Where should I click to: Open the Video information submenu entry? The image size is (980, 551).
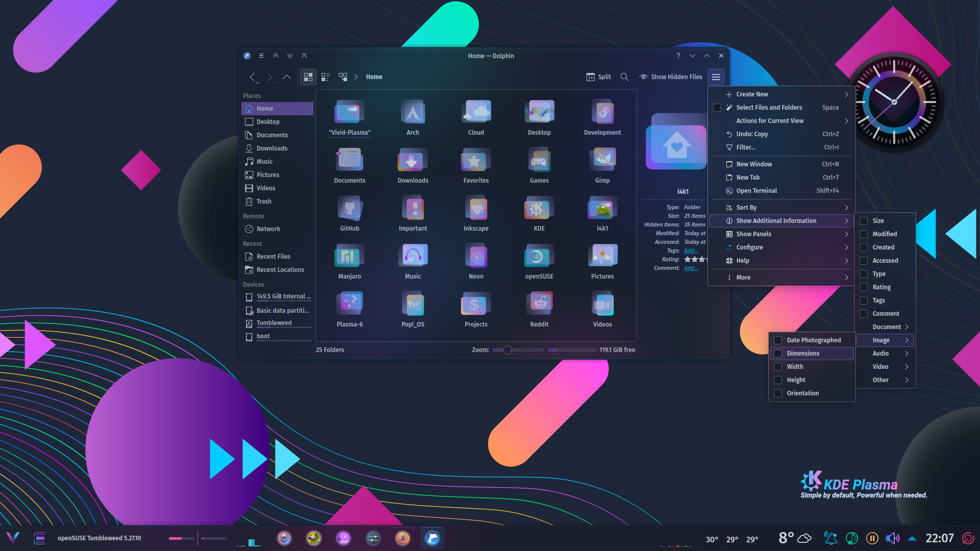click(886, 367)
